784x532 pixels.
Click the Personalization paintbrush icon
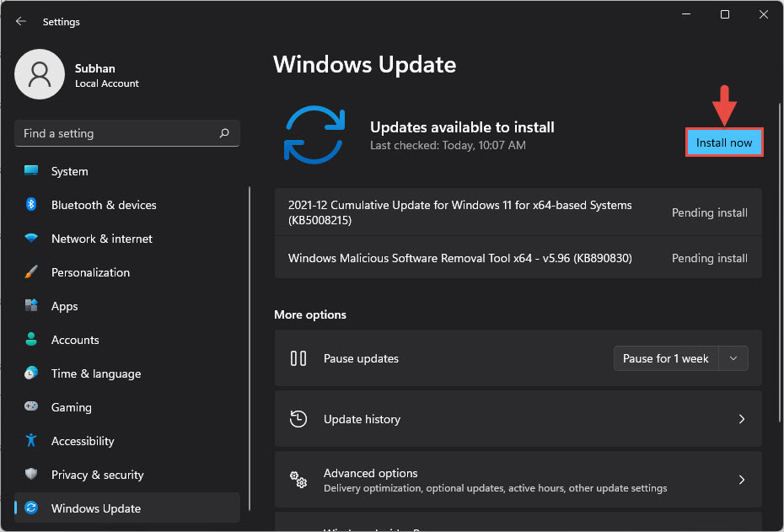click(x=31, y=272)
